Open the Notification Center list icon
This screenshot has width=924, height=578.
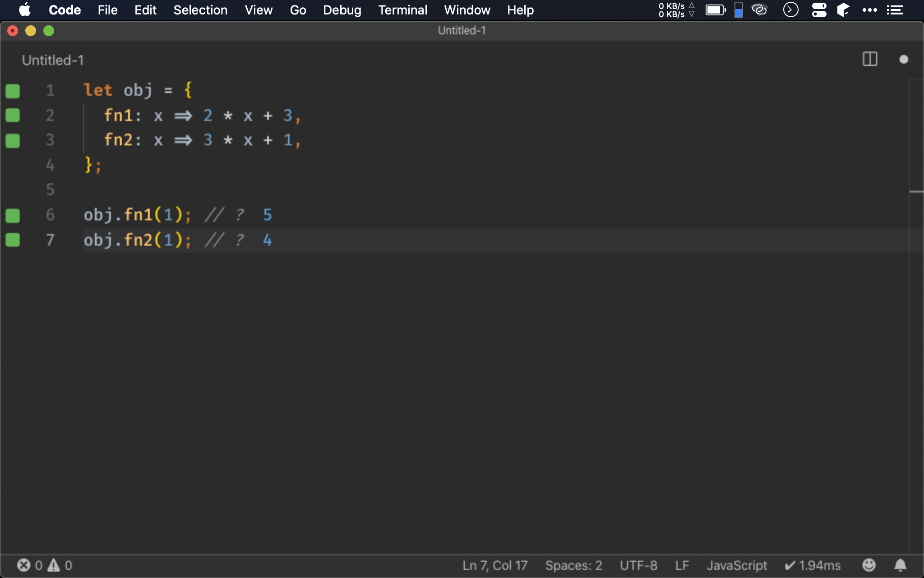pyautogui.click(x=895, y=10)
